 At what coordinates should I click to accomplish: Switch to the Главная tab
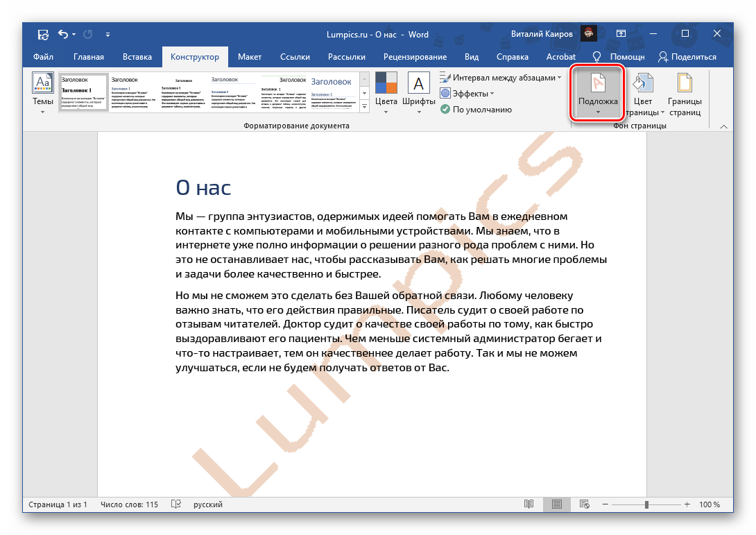click(x=88, y=57)
